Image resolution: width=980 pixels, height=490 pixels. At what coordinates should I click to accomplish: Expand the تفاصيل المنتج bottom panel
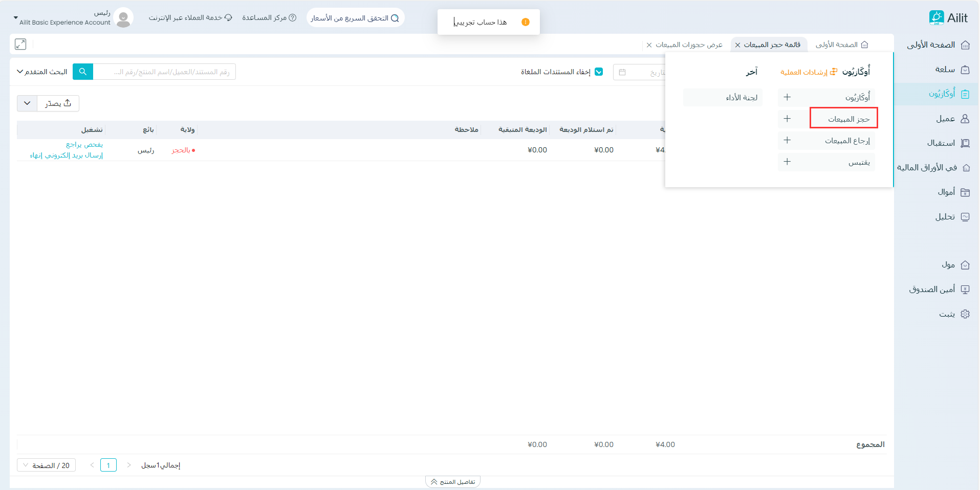pos(453,482)
